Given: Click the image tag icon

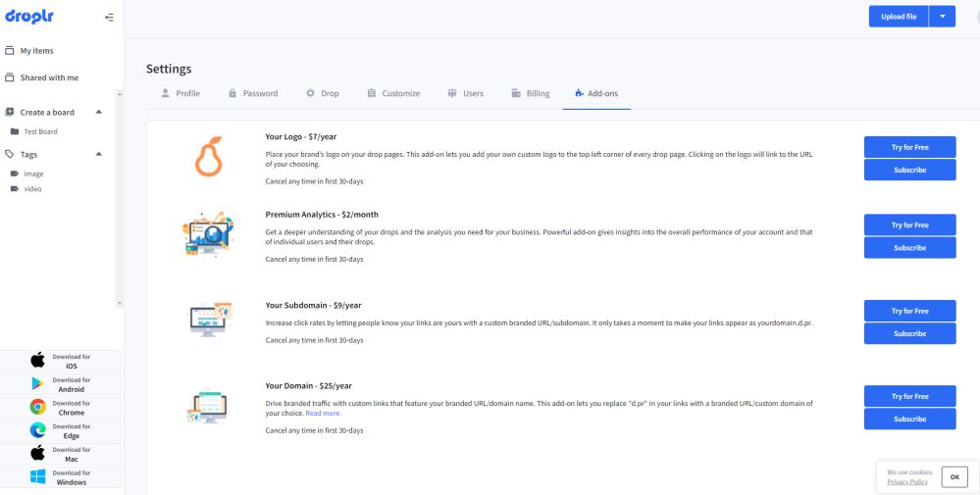Looking at the screenshot, I should tap(15, 173).
